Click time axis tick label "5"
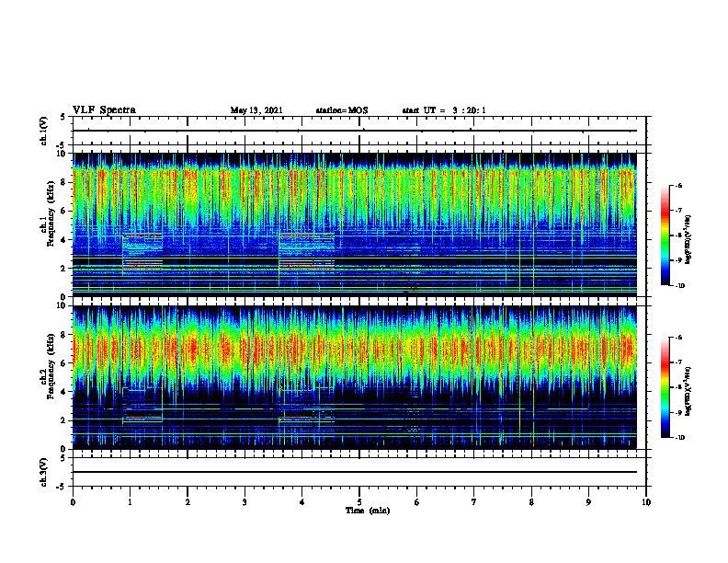Image resolution: width=728 pixels, height=563 pixels. [359, 502]
